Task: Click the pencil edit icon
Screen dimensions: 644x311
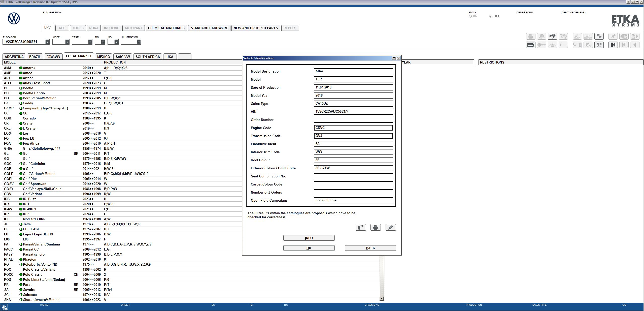Action: (x=390, y=227)
